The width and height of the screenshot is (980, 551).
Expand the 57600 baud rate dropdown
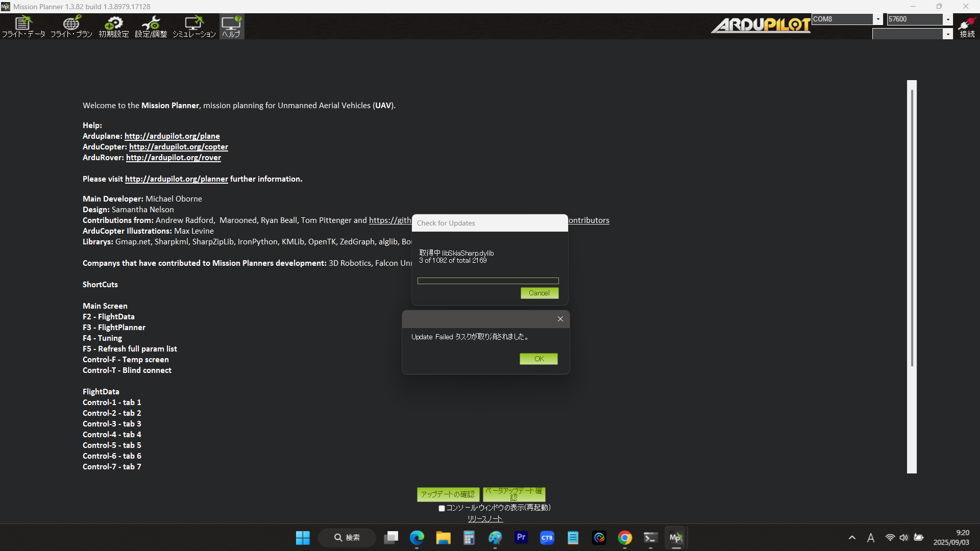point(948,19)
